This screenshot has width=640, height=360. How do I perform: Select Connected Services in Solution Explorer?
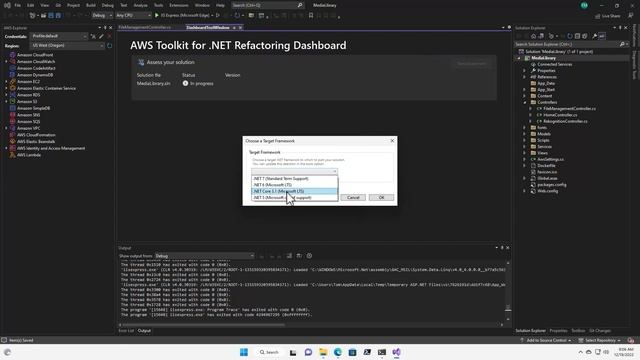click(554, 64)
